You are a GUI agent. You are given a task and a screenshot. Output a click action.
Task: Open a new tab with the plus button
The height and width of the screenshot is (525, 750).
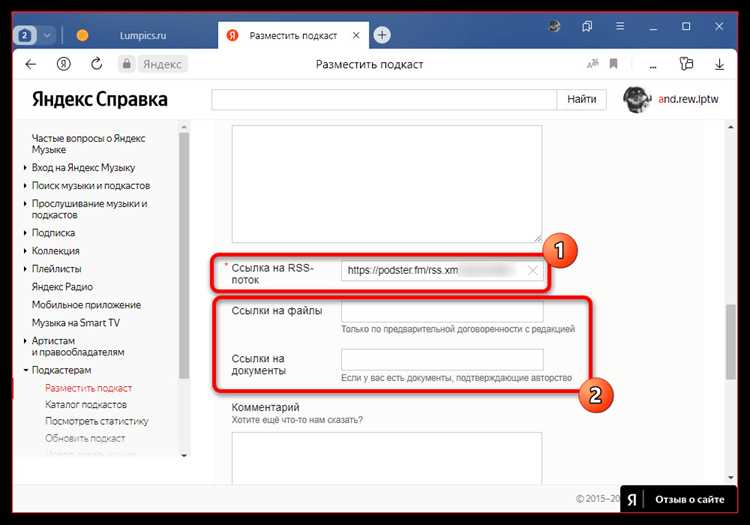382,35
